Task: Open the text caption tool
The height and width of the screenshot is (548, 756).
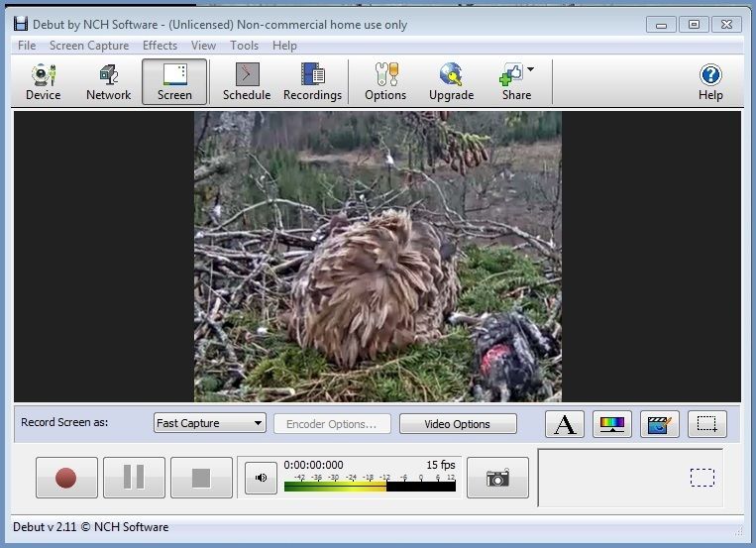Action: click(x=565, y=424)
